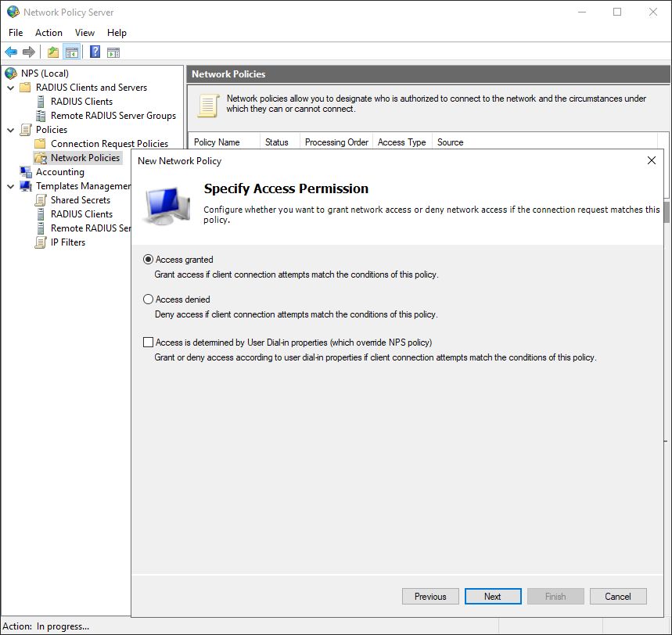Click the Accounting node icon
Image resolution: width=672 pixels, height=635 pixels.
pyautogui.click(x=26, y=172)
